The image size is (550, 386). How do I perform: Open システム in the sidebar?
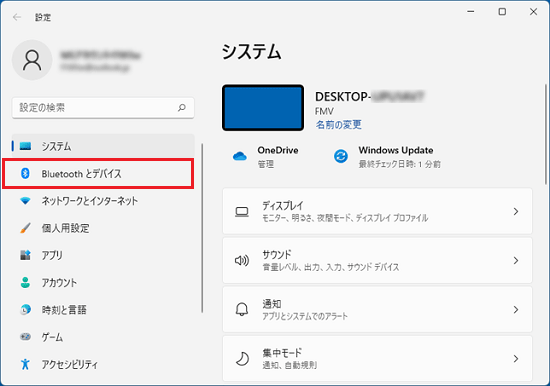coord(103,146)
